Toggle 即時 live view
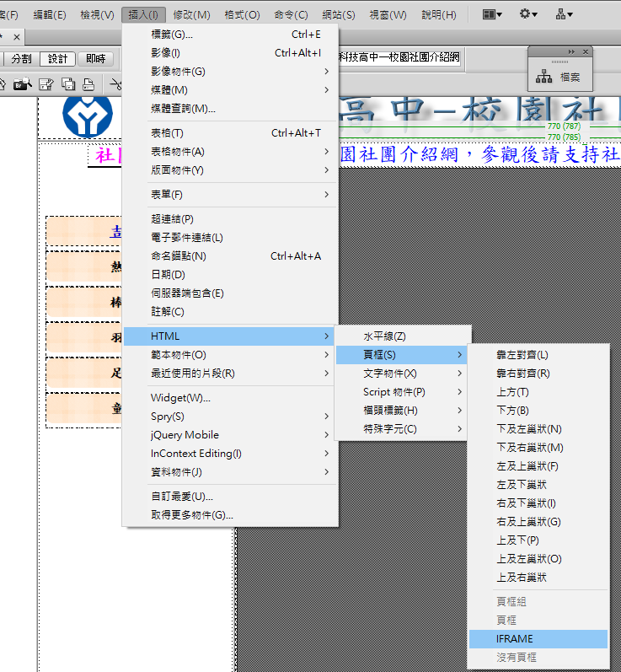The height and width of the screenshot is (672, 621). pyautogui.click(x=95, y=59)
